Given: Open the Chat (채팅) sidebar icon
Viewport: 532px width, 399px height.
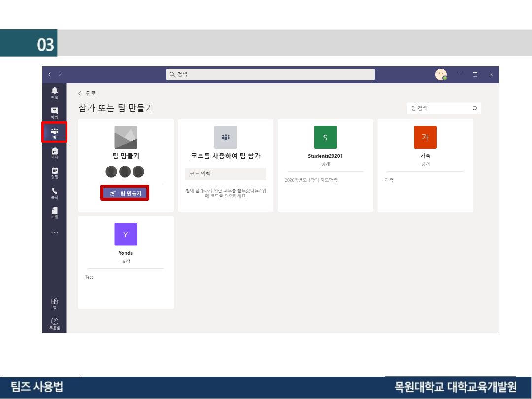Looking at the screenshot, I should point(54,113).
